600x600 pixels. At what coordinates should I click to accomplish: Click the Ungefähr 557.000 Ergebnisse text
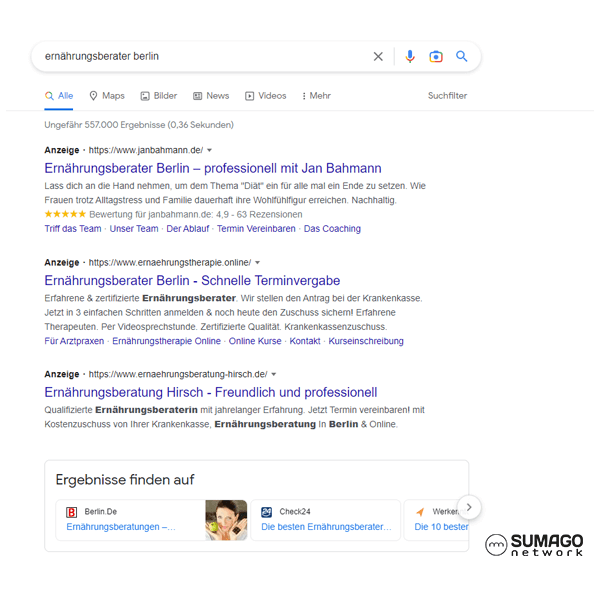pyautogui.click(x=139, y=125)
